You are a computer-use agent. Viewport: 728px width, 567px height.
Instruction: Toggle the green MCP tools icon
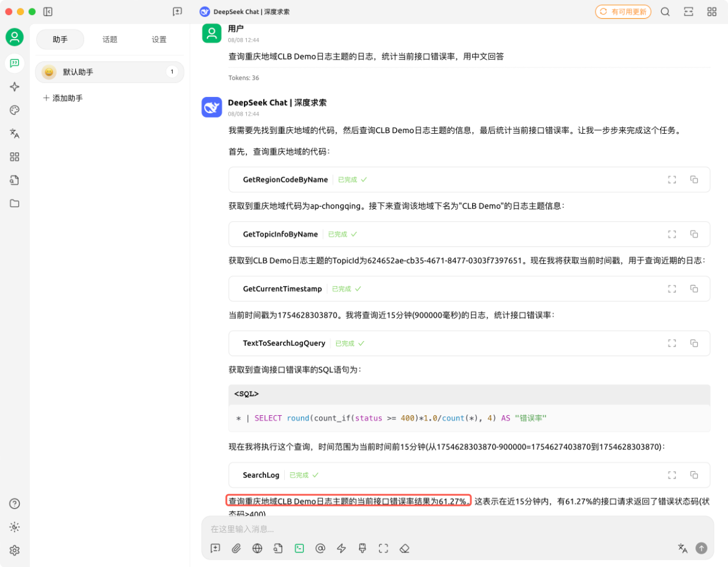[x=299, y=548]
